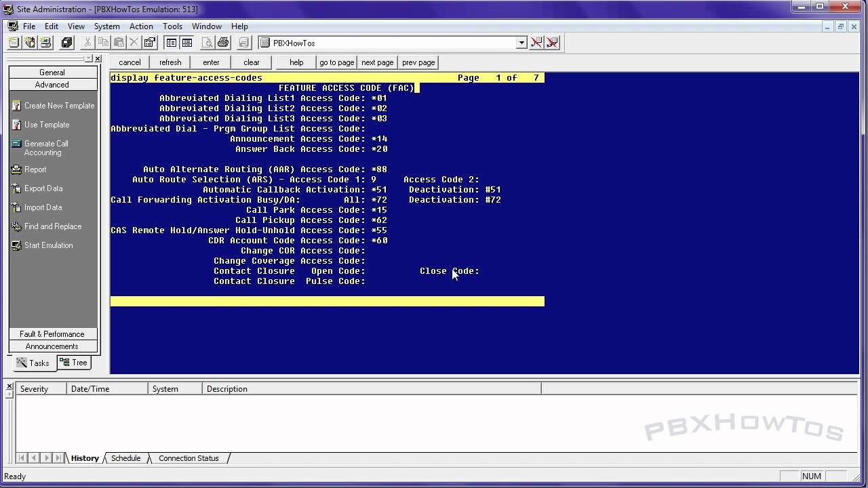Click the Generate Call Accounting icon

pos(16,144)
